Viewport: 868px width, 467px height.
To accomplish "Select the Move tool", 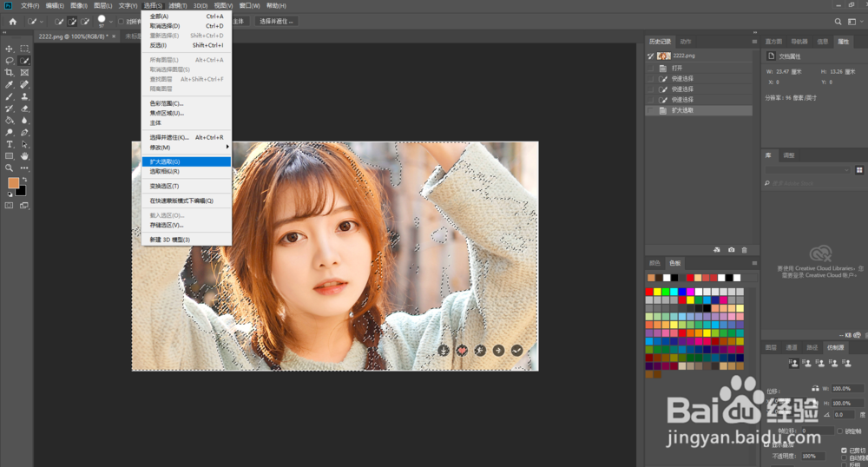I will [x=10, y=49].
